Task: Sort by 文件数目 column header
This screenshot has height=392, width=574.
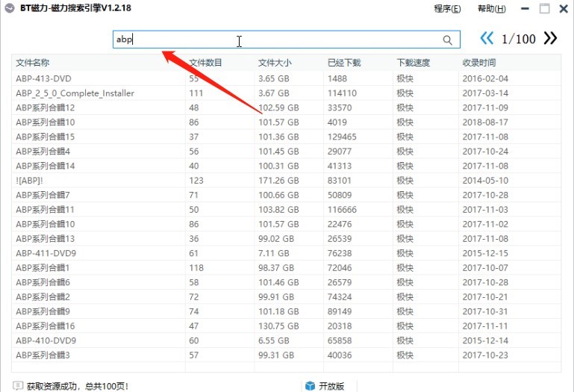Action: coord(206,63)
